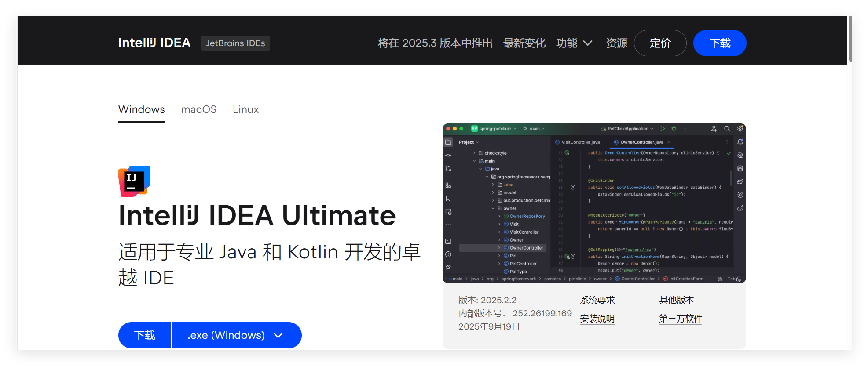Screen dimensions: 868x366
Task: Click the IntelliJ IDEA Ultimate heading
Action: coord(257,215)
